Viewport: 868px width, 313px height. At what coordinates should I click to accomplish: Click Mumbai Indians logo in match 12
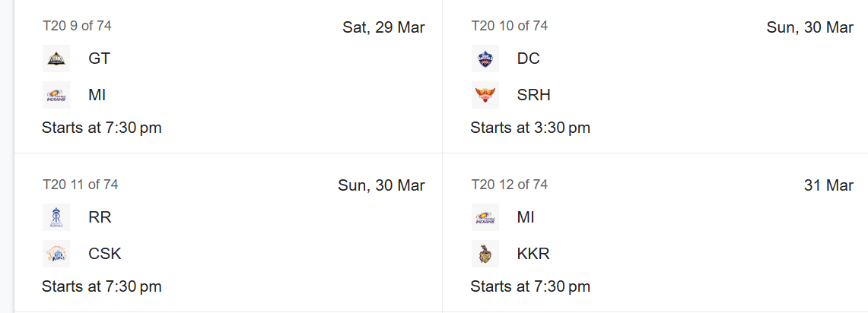click(x=485, y=217)
